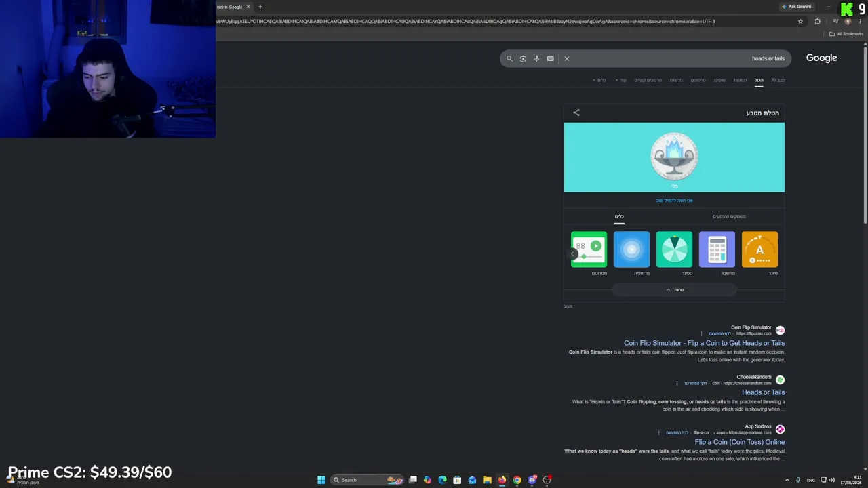Click the Coin Flip Simulator site favicon
Image resolution: width=868 pixels, height=488 pixels.
[780, 331]
